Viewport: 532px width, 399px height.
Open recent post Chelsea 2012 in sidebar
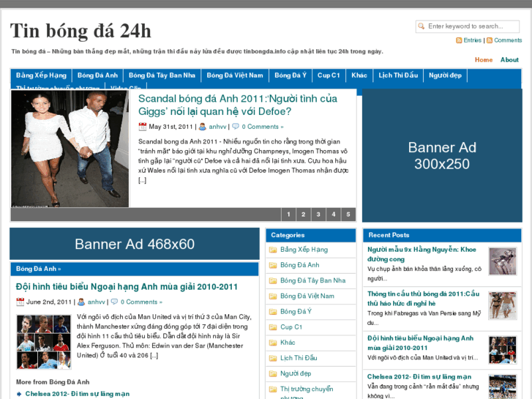419,377
